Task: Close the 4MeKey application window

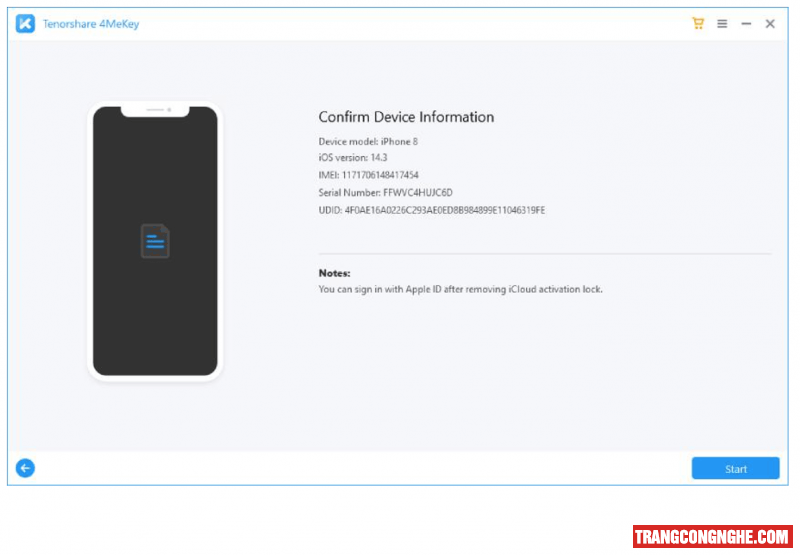Action: [770, 24]
